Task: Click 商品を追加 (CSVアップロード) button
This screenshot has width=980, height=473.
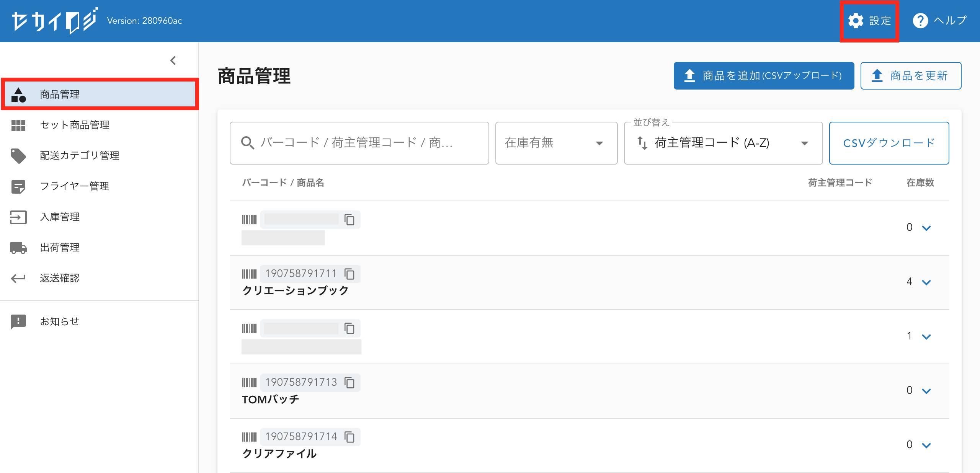Action: pyautogui.click(x=764, y=76)
